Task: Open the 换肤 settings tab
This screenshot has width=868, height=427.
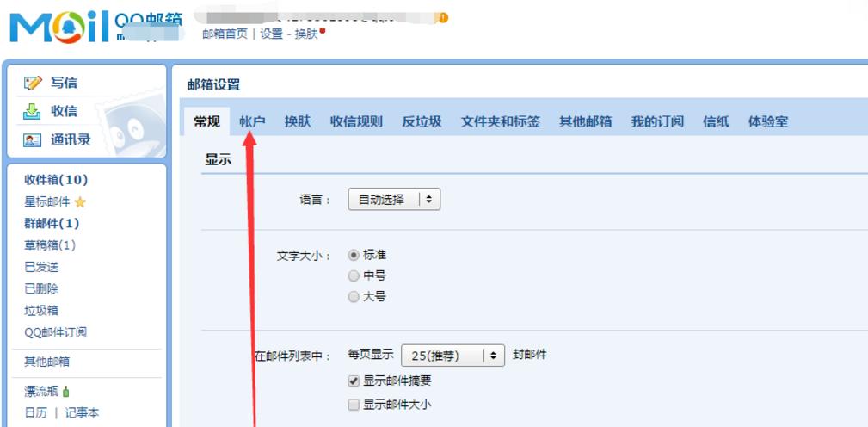Action: pyautogui.click(x=298, y=122)
